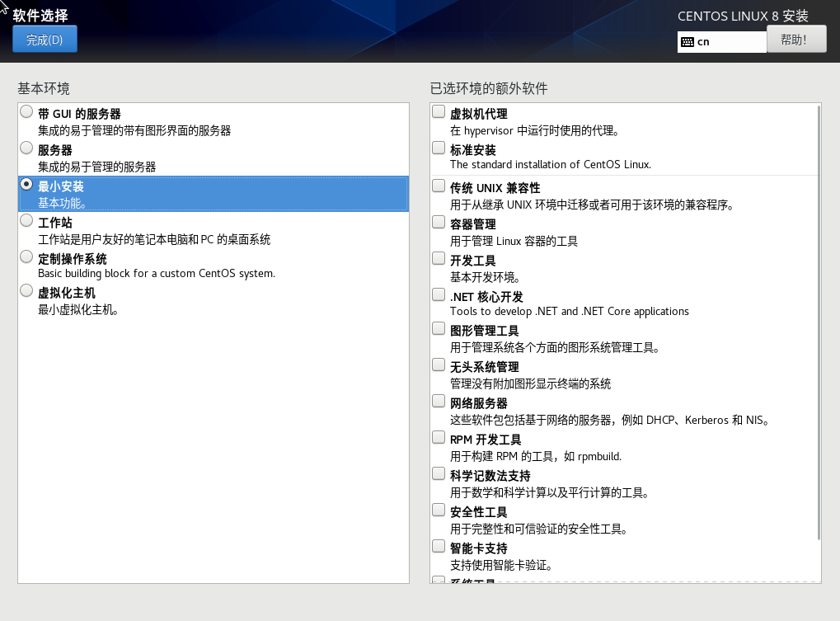Click description 集成的易于管理的服务器
The width and height of the screenshot is (840, 621).
coord(97,167)
